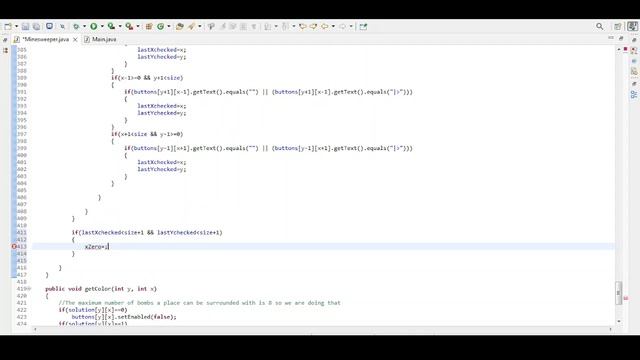
Task: Go to Previous Annotation icon
Action: pyautogui.click(x=285, y=27)
